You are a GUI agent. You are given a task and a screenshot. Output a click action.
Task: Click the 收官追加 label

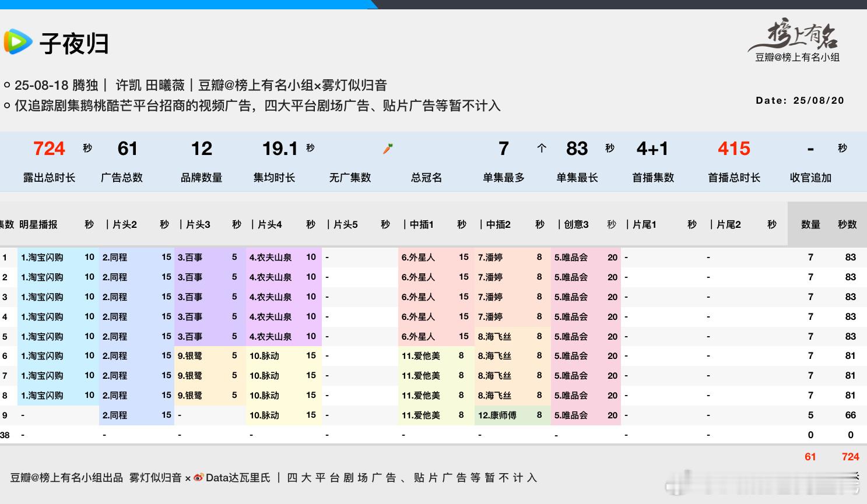pos(810,177)
